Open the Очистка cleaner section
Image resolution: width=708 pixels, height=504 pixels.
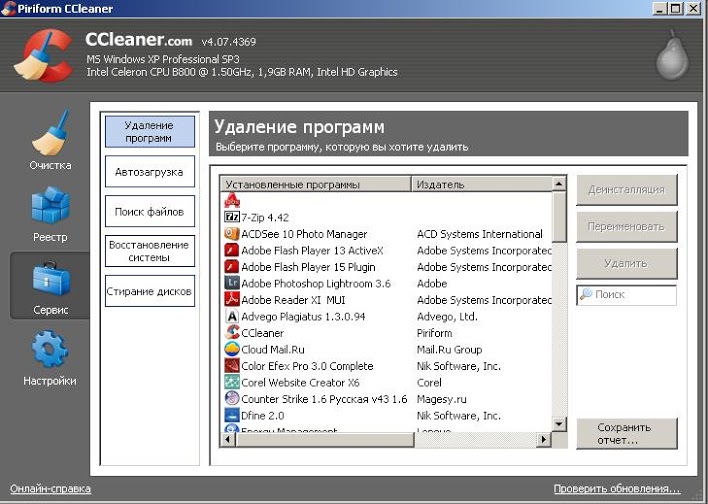50,140
